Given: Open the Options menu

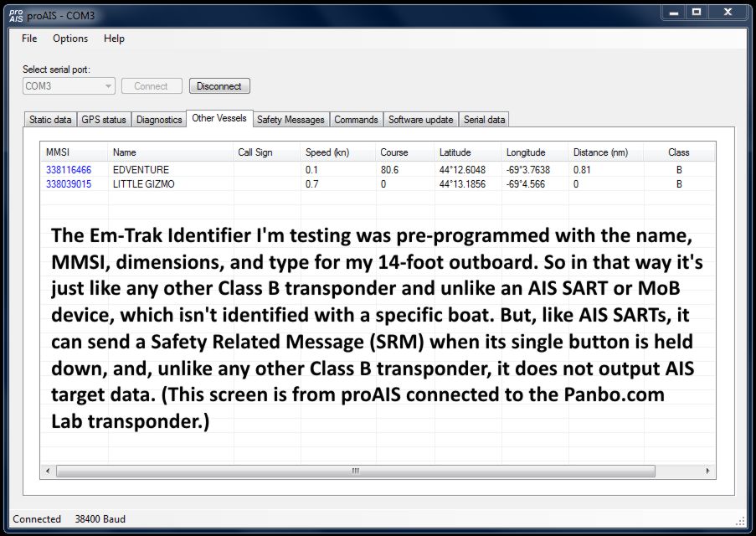Looking at the screenshot, I should coord(70,39).
